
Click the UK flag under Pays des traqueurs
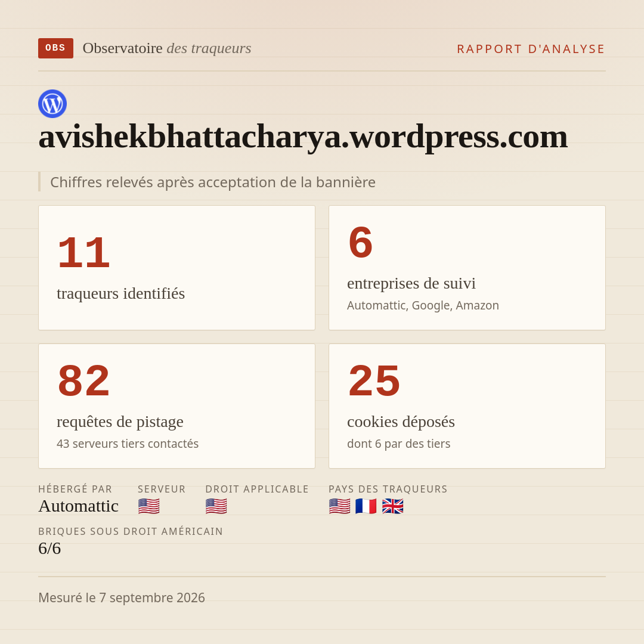[x=392, y=506]
